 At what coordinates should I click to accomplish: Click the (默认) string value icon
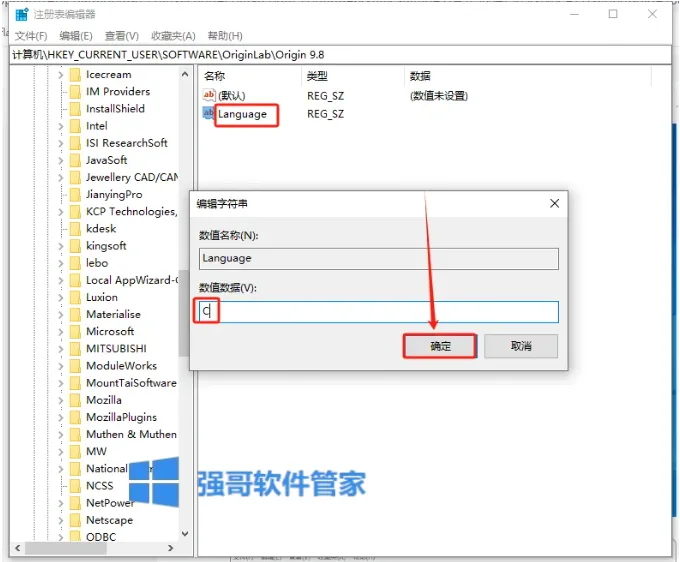click(x=209, y=95)
